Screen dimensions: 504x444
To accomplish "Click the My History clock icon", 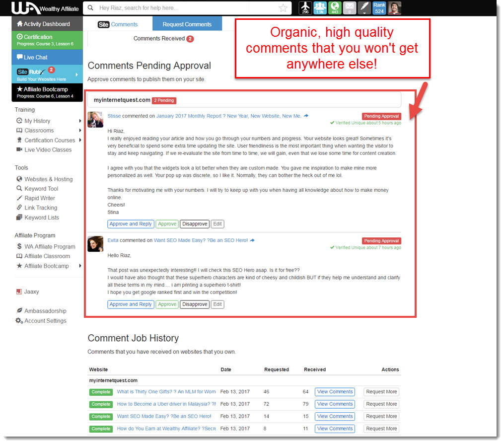I will pos(19,121).
